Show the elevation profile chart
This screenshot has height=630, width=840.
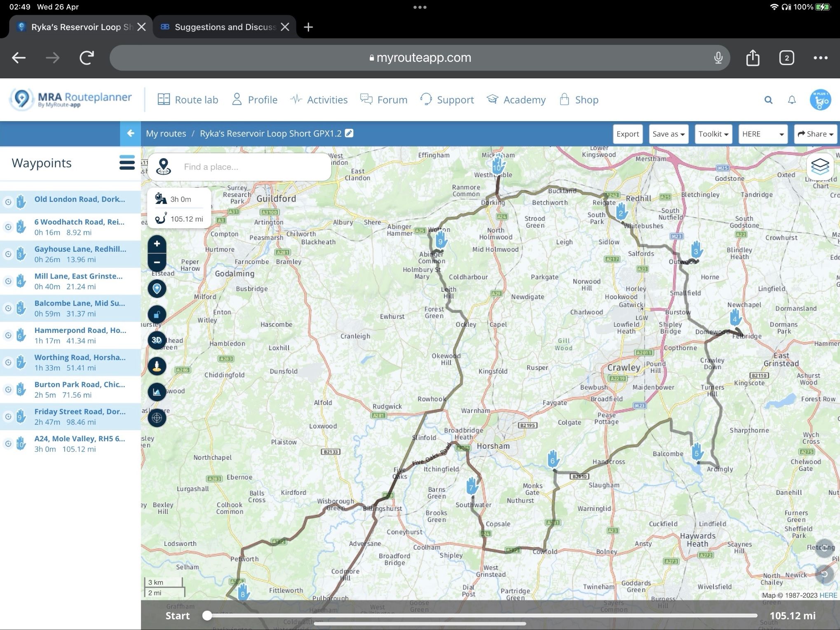pos(157,392)
